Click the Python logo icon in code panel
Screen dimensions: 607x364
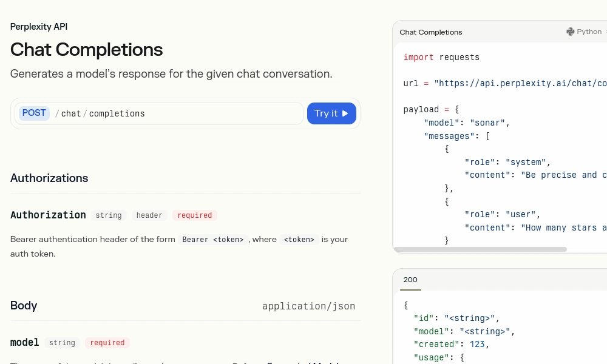point(570,32)
